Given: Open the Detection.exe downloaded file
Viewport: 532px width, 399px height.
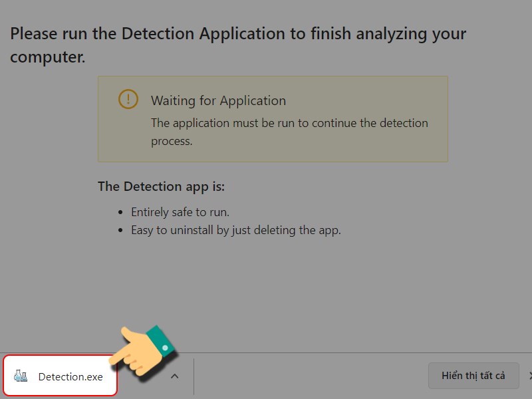Looking at the screenshot, I should pos(60,376).
